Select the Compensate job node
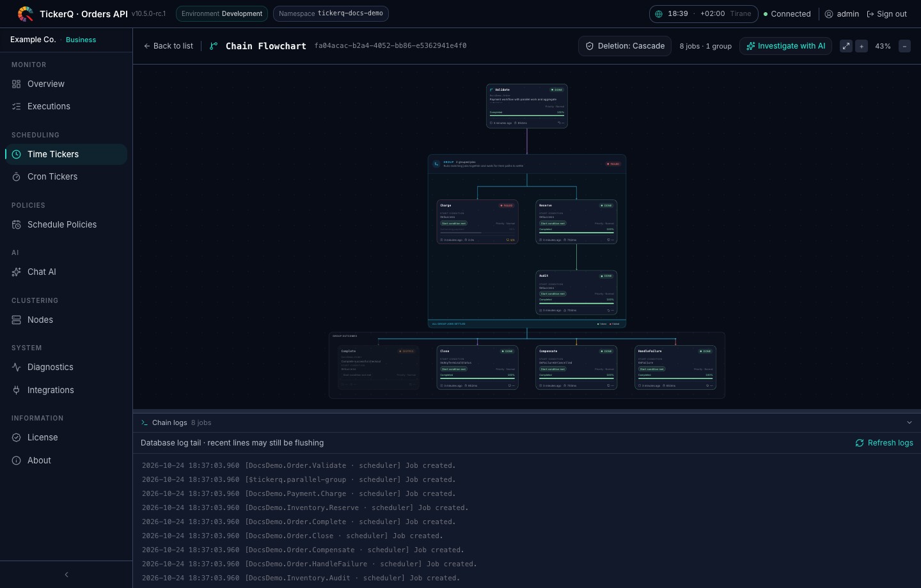This screenshot has width=921, height=588. [x=576, y=367]
